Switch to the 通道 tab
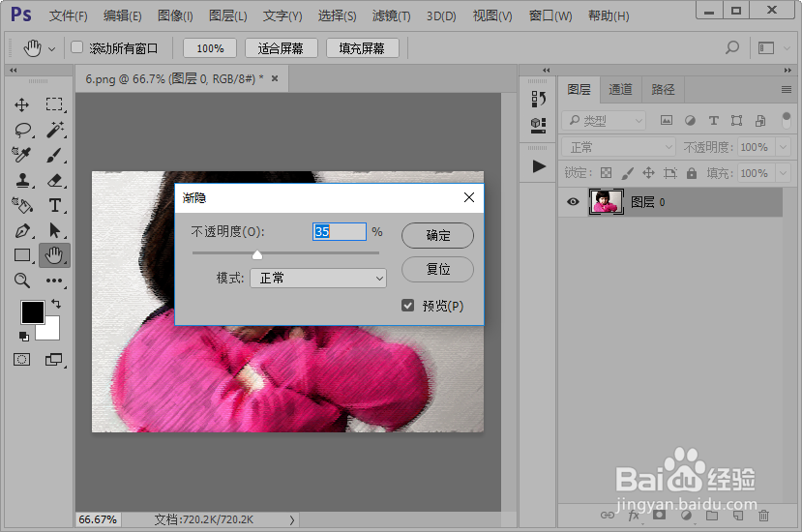 [620, 90]
